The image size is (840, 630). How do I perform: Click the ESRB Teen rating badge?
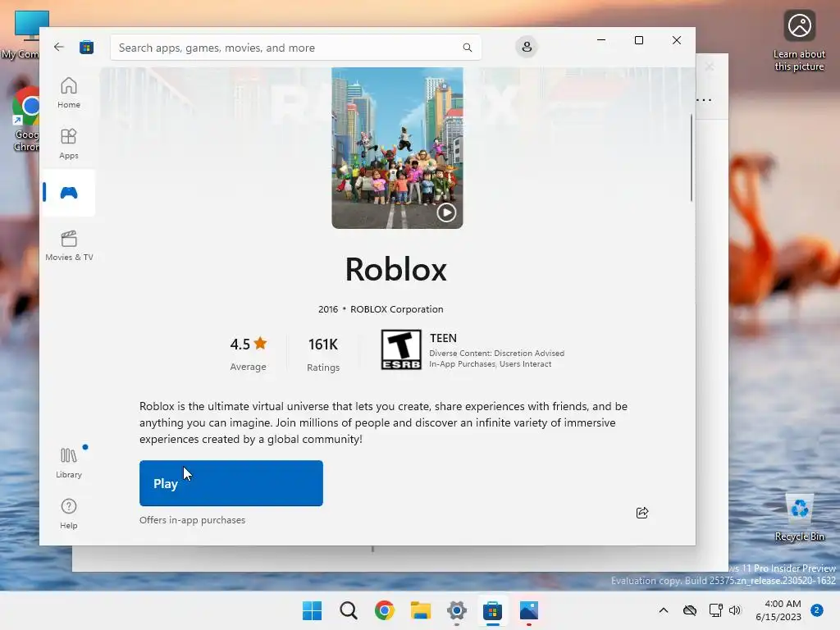[400, 349]
